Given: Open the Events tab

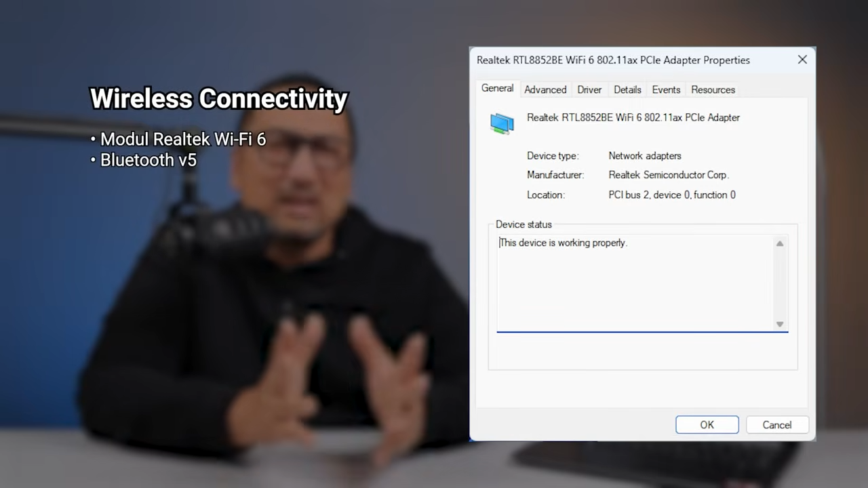Looking at the screenshot, I should click(x=665, y=89).
